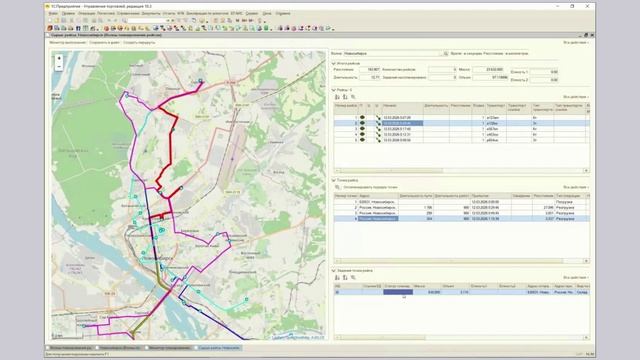Click the icon left of Оптимизировать порядок точек
The height and width of the screenshot is (360, 640).
tap(338, 187)
